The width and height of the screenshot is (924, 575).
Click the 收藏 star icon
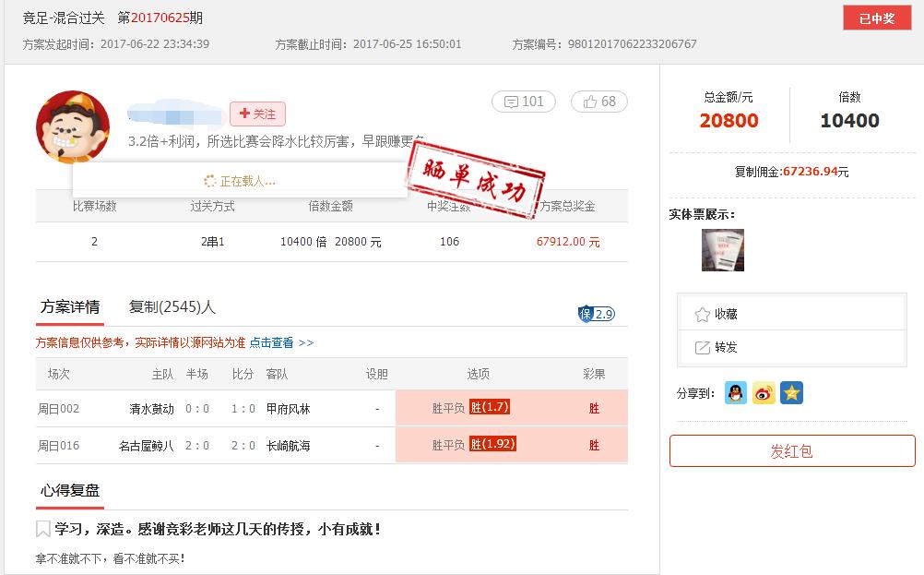click(x=703, y=313)
